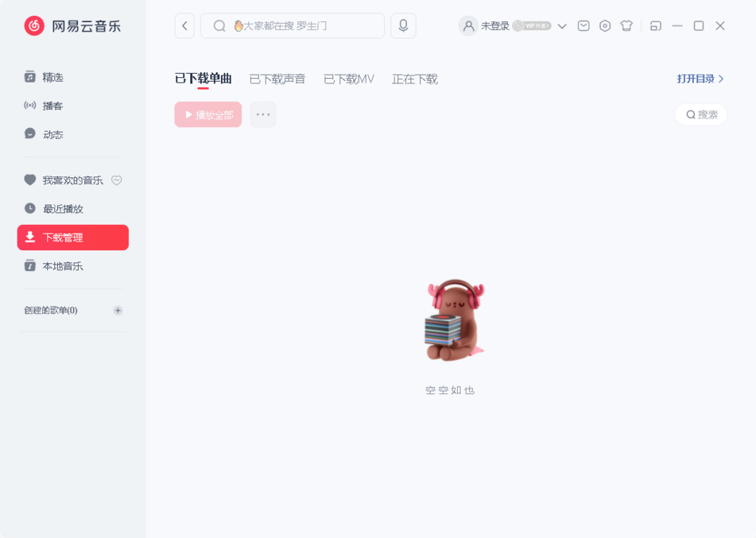756x538 pixels.
Task: Create new playlist with plus next to 创建的歌单
Action: 118,311
